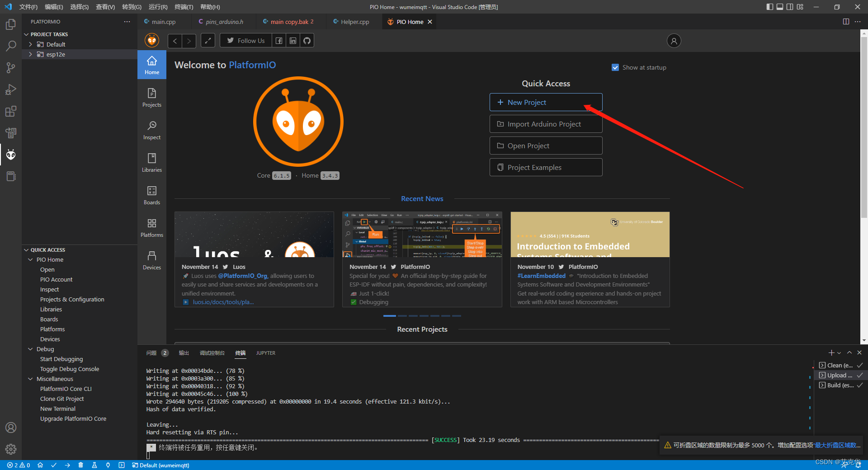Screen dimensions: 868x470
Task: Switch to the Helper.cpp tab
Action: pos(355,22)
